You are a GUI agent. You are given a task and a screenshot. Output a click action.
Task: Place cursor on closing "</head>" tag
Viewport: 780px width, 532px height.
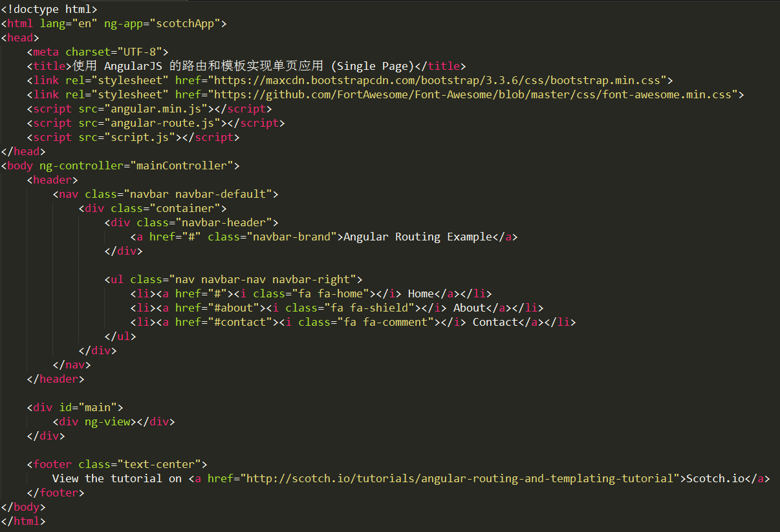[x=23, y=151]
